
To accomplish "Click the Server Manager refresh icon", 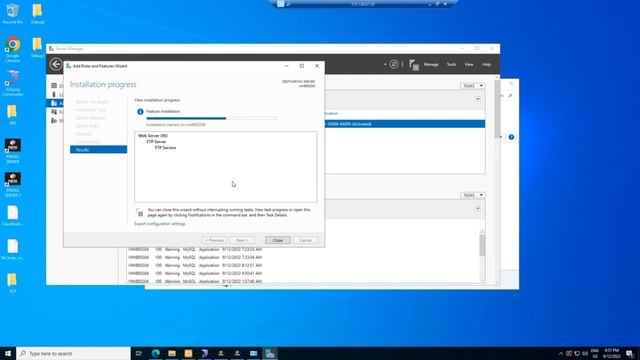I will [393, 64].
